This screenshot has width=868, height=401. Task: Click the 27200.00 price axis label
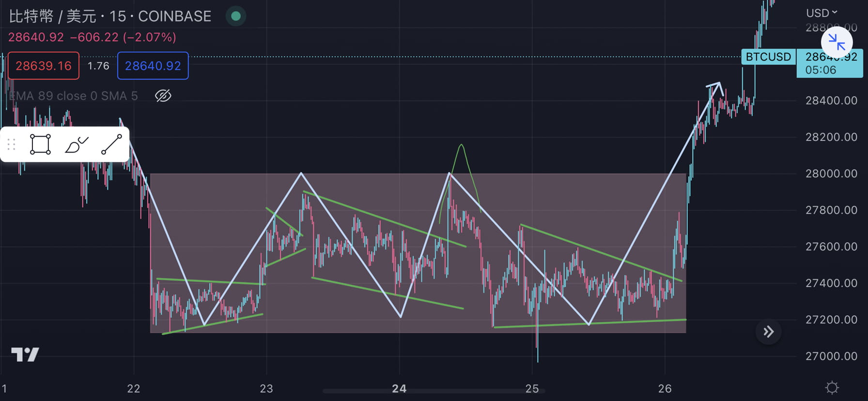pyautogui.click(x=831, y=320)
